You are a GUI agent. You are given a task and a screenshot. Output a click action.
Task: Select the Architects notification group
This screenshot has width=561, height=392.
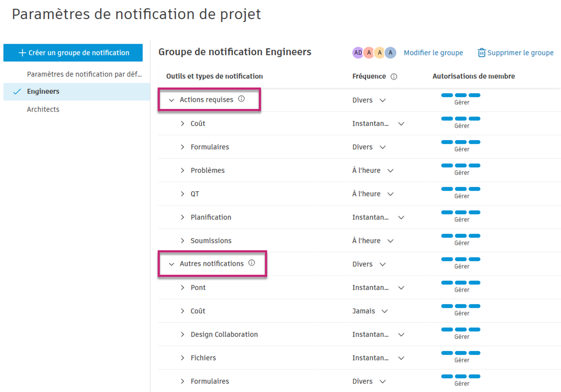coord(43,109)
